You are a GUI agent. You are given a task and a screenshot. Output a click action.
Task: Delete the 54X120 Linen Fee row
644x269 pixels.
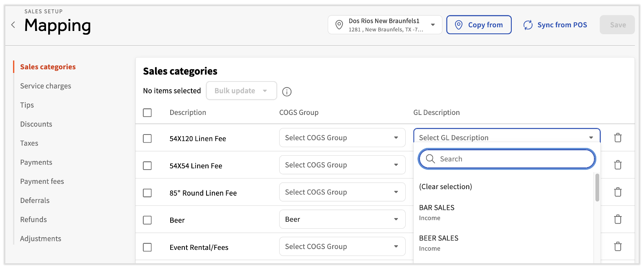617,138
